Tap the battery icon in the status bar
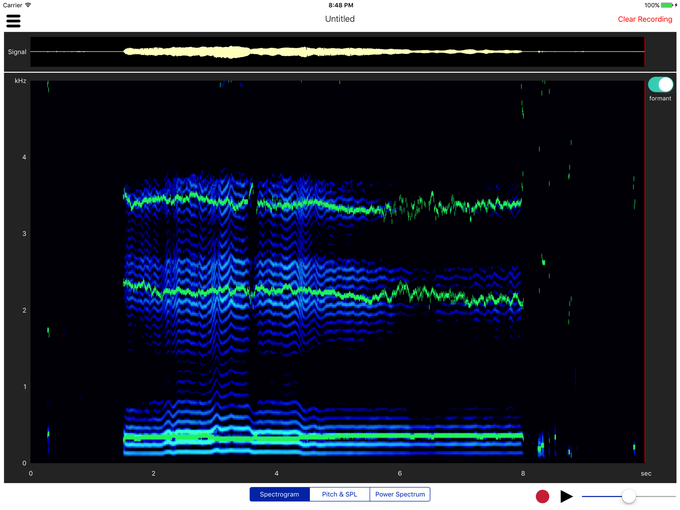This screenshot has height=510, width=680. pos(667,5)
